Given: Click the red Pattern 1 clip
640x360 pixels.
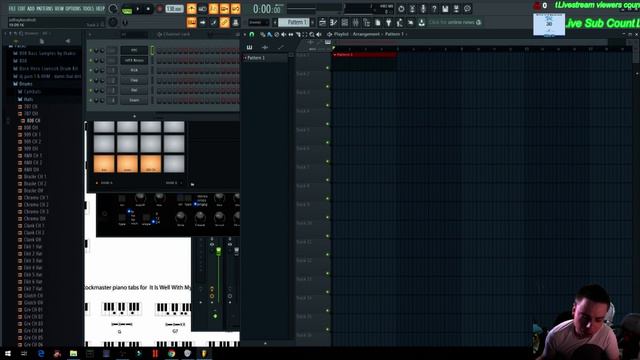Looking at the screenshot, I should click(364, 54).
